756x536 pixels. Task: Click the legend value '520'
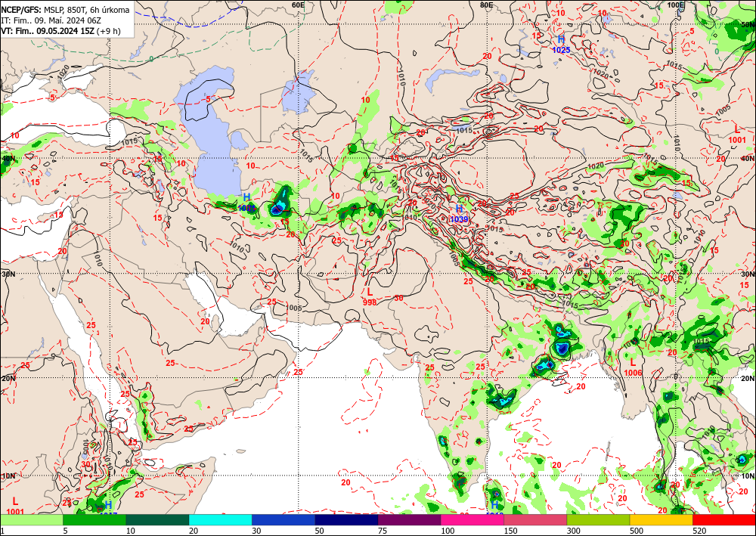tap(699, 531)
